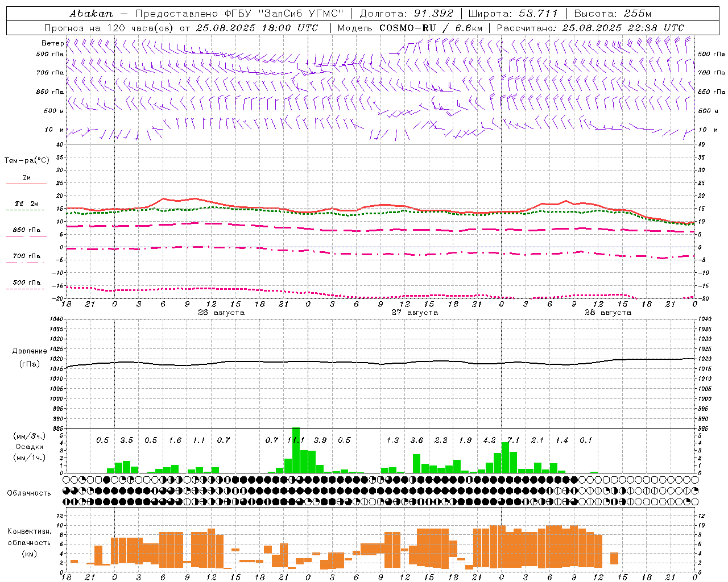Click the Прогноз на 120 часа(ов) text
The height and width of the screenshot is (582, 728).
(x=109, y=28)
